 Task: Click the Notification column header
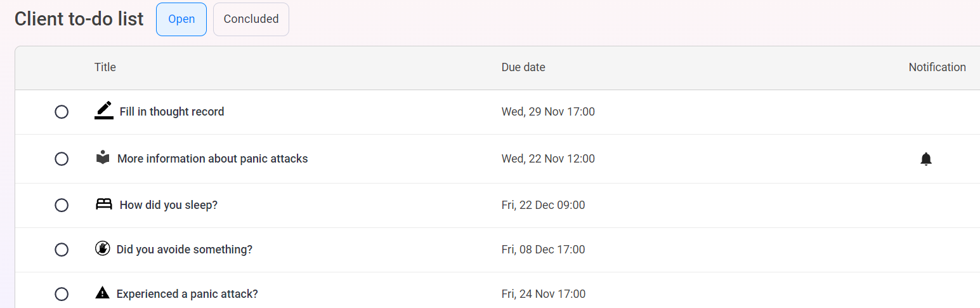point(938,67)
